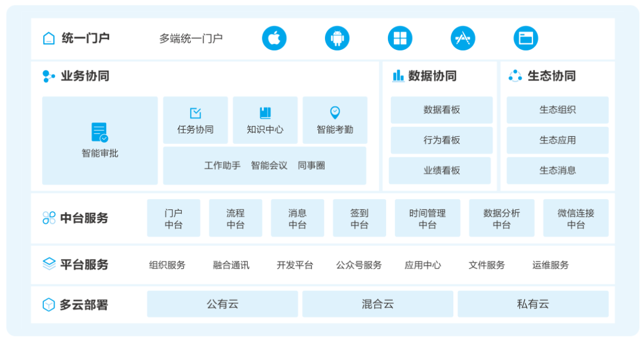Click the 融合通讯 text
This screenshot has width=644, height=342.
(x=231, y=265)
